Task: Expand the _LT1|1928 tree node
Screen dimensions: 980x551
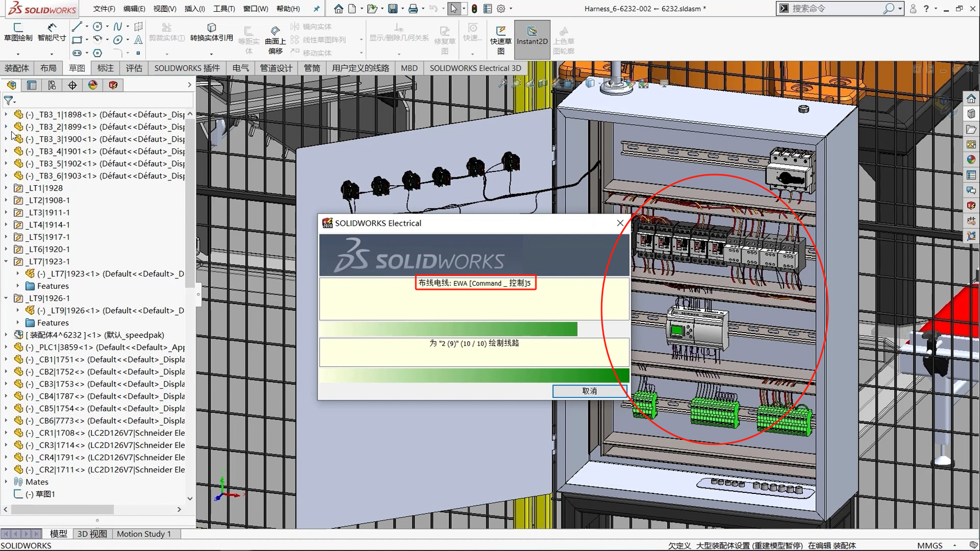Action: tap(6, 188)
